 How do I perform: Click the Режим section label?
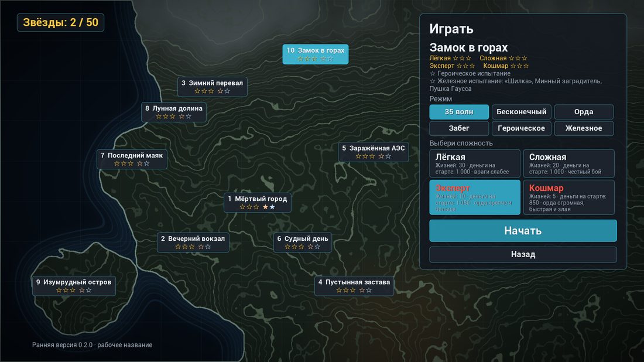point(441,98)
